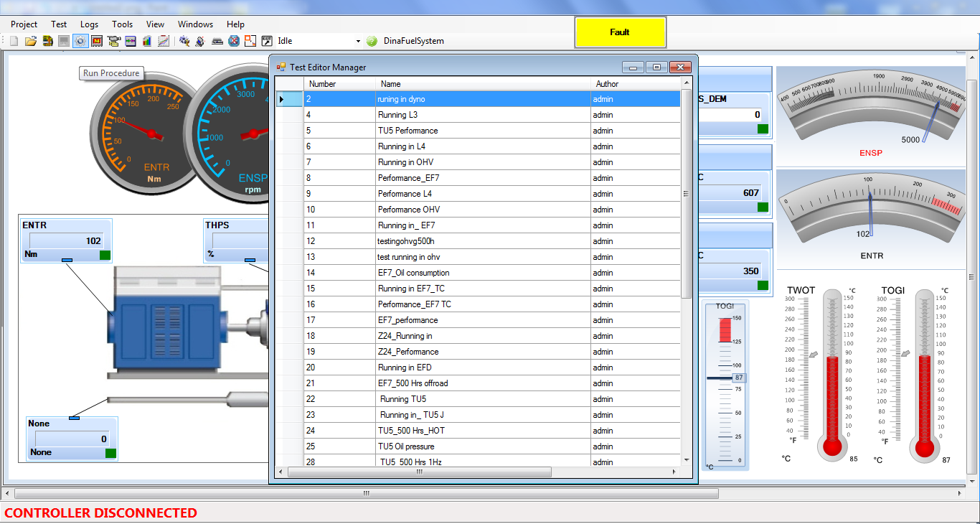Click the bar chart toolbar icon
The image size is (980, 524).
click(147, 41)
